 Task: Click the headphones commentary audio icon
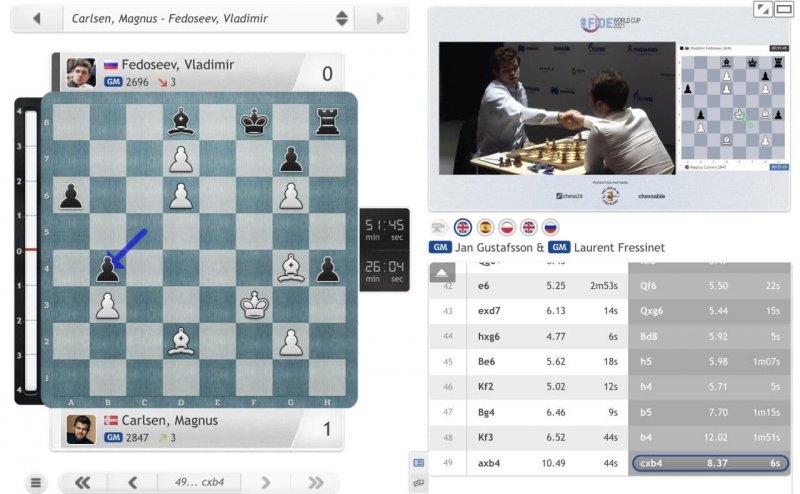coord(437,227)
